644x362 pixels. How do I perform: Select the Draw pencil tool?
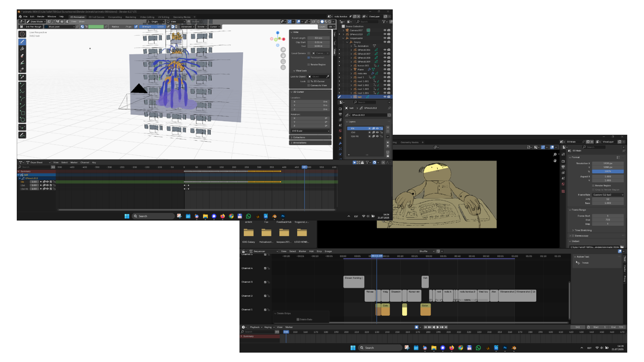pyautogui.click(x=22, y=42)
